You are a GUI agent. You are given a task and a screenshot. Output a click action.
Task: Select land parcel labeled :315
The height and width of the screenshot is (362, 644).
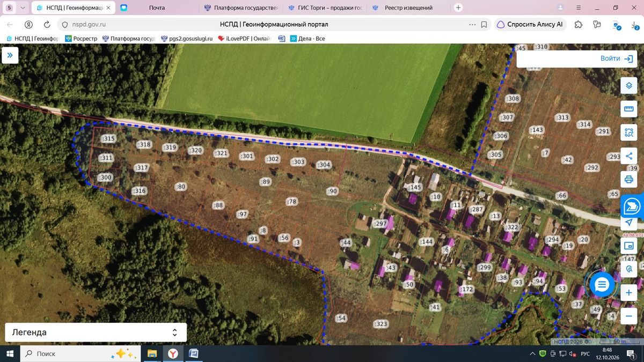pos(108,138)
